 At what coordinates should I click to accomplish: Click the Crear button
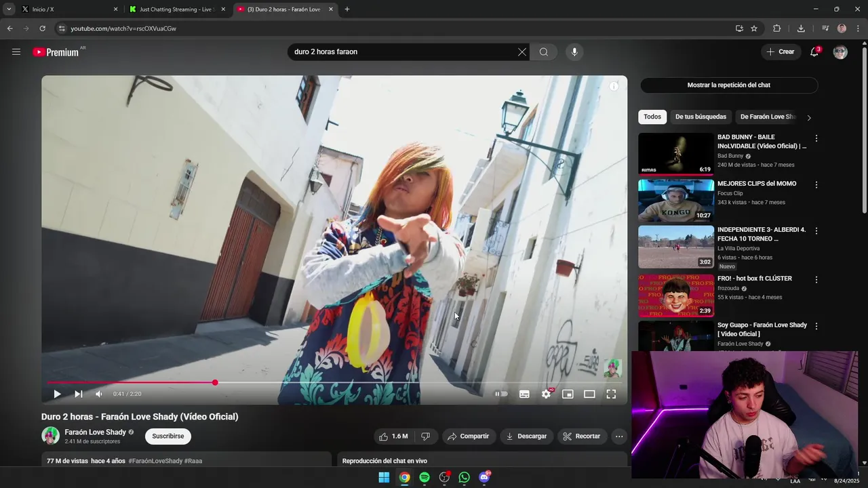pyautogui.click(x=781, y=52)
